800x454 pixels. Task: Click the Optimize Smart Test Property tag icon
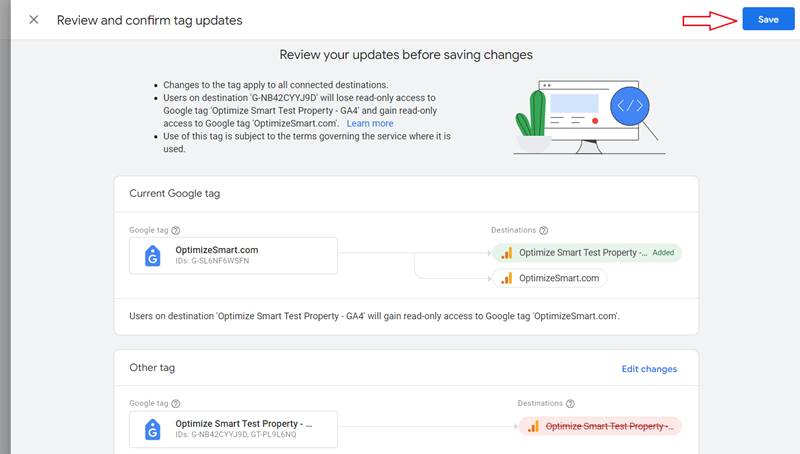(153, 430)
